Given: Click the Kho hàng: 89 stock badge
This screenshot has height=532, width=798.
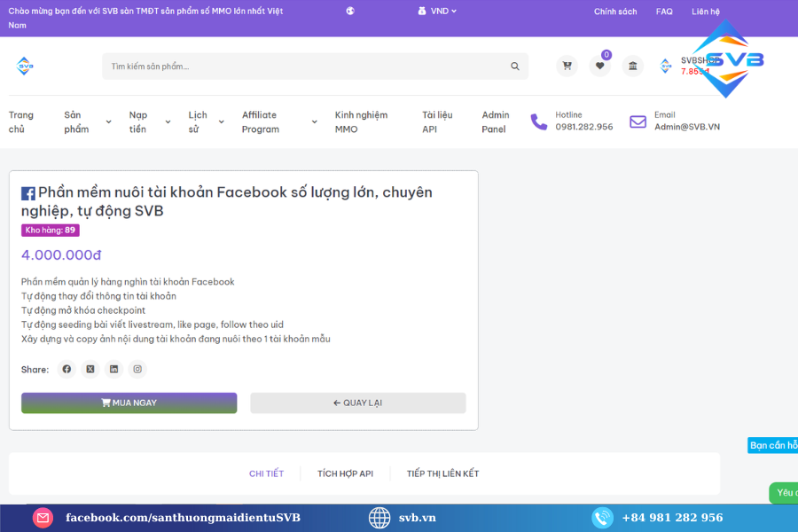Looking at the screenshot, I should [51, 231].
